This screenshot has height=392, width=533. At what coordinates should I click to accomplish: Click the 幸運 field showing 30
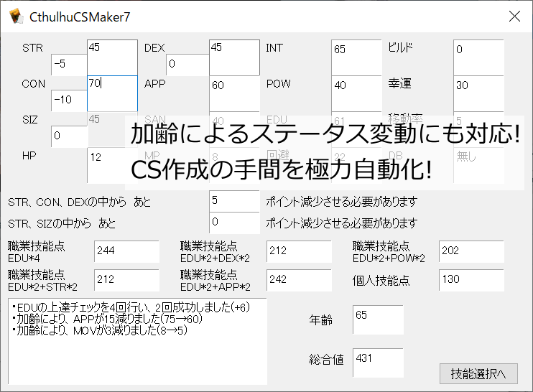pos(478,93)
